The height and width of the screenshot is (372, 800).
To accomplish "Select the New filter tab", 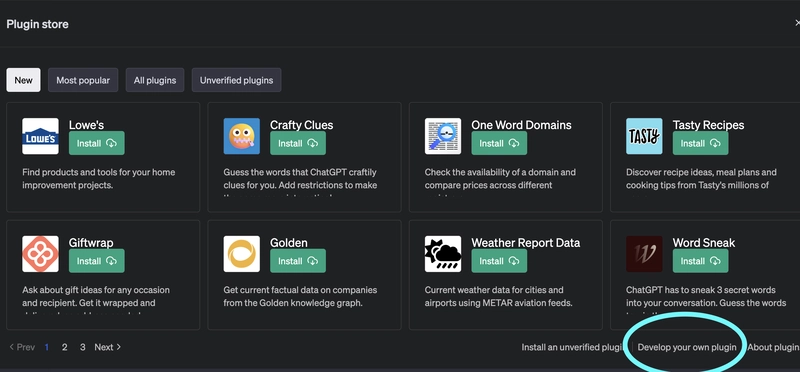I will (23, 80).
